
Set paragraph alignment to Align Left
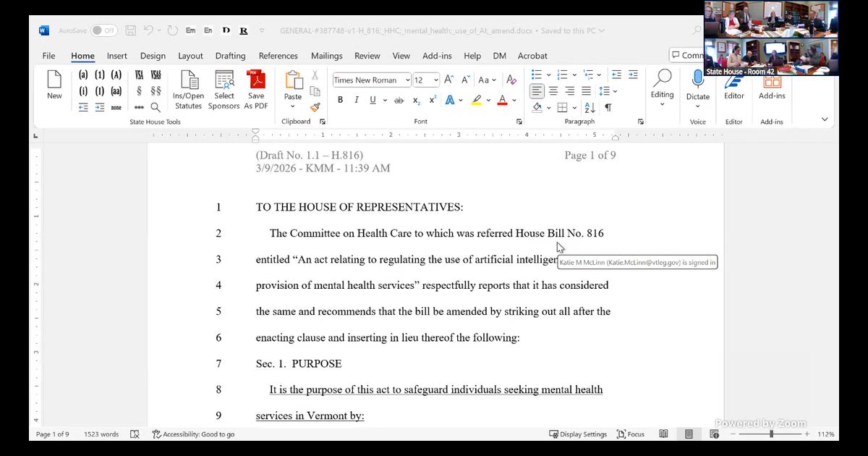(537, 91)
